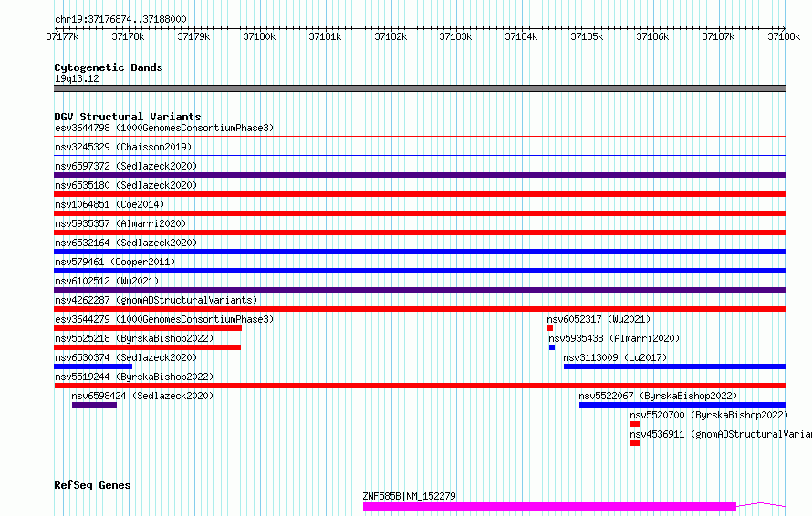Click the tiny blue nsv5935438 marker
The width and height of the screenshot is (812, 516).
552,347
